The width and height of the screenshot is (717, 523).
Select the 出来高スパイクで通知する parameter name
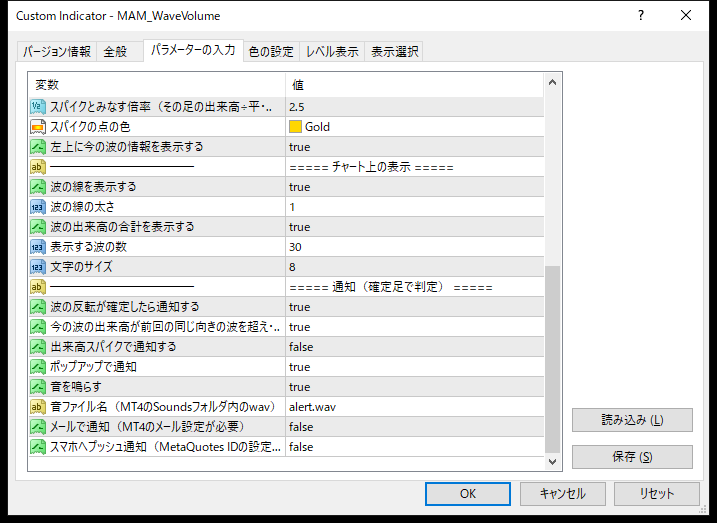[113, 347]
